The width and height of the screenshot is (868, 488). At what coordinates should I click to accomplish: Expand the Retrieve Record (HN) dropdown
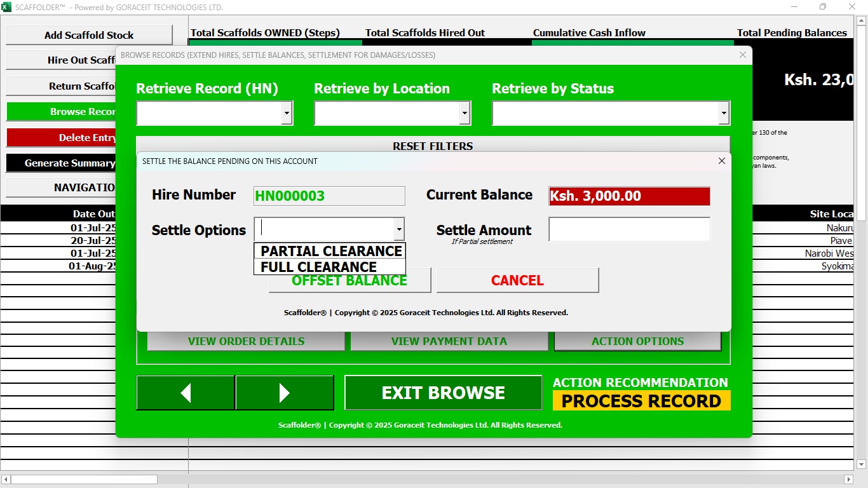pos(287,114)
